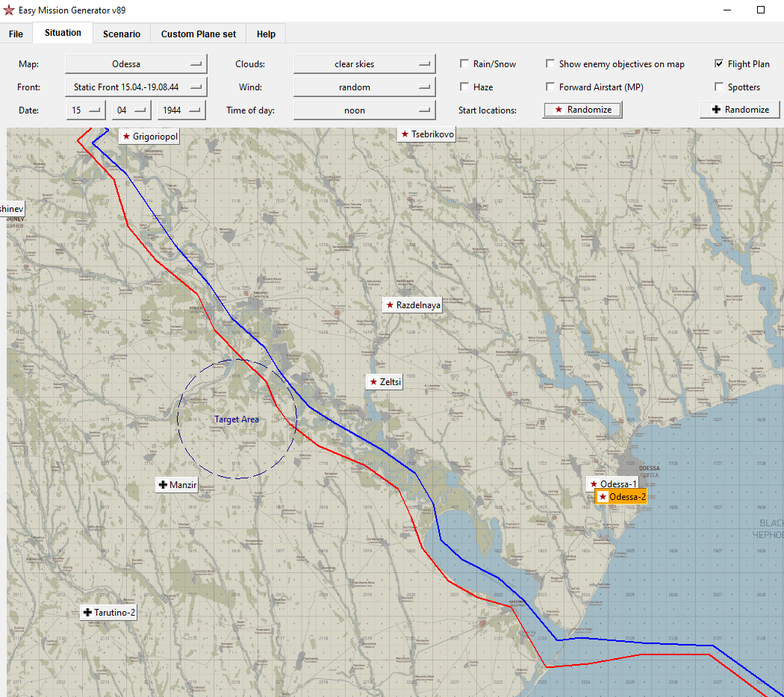
Task: Click the highlighted Odessa-2 airfield marker
Action: click(x=621, y=497)
